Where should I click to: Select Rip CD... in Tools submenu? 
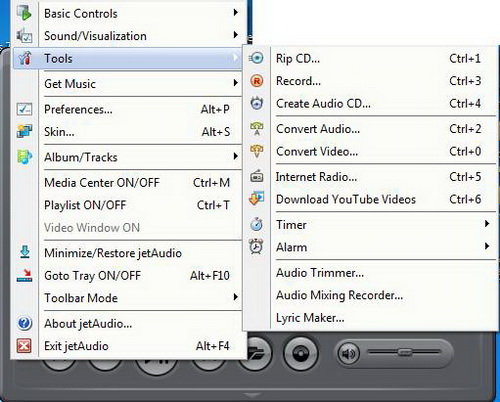click(x=371, y=58)
